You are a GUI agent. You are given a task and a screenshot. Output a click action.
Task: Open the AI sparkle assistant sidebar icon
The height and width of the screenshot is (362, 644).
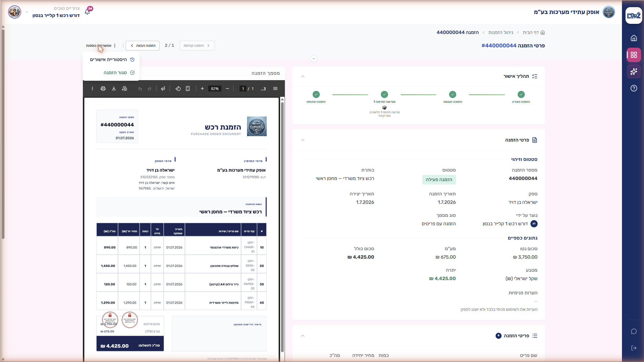click(x=634, y=72)
